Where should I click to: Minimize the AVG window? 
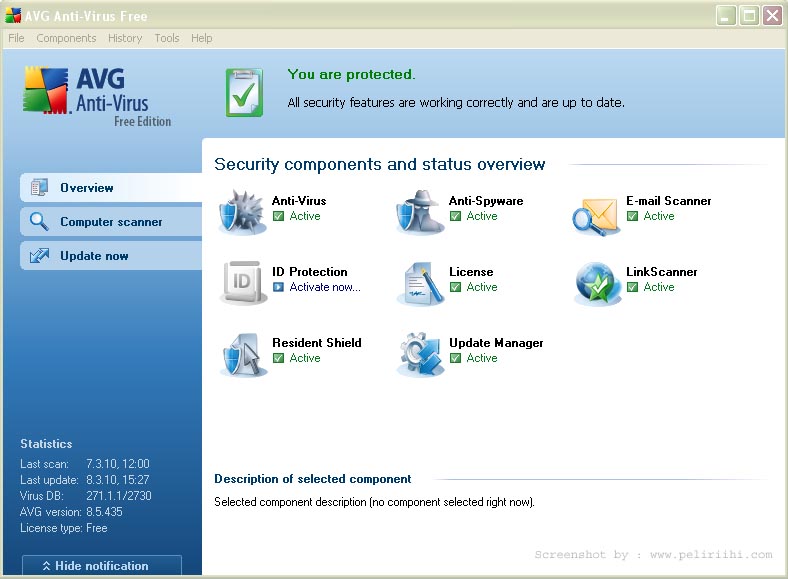726,16
